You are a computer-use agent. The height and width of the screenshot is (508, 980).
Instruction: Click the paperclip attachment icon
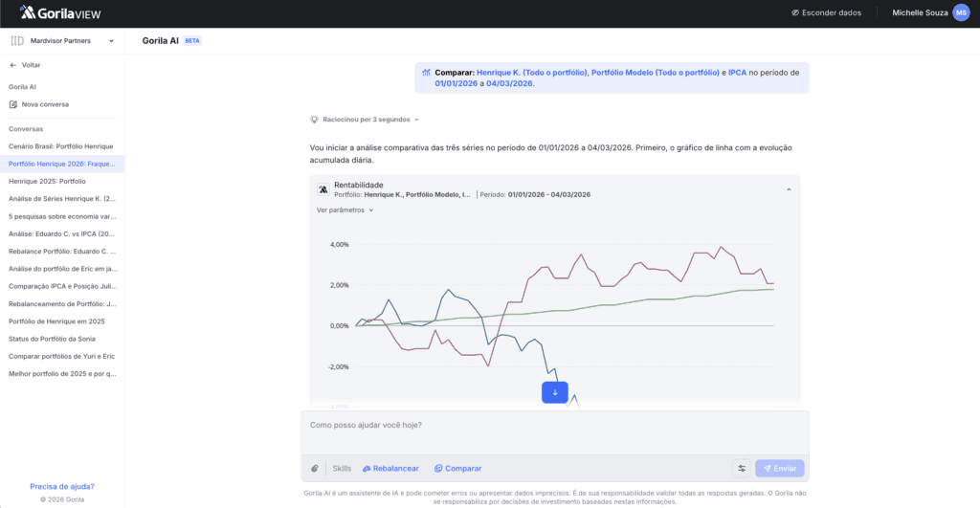pyautogui.click(x=315, y=468)
